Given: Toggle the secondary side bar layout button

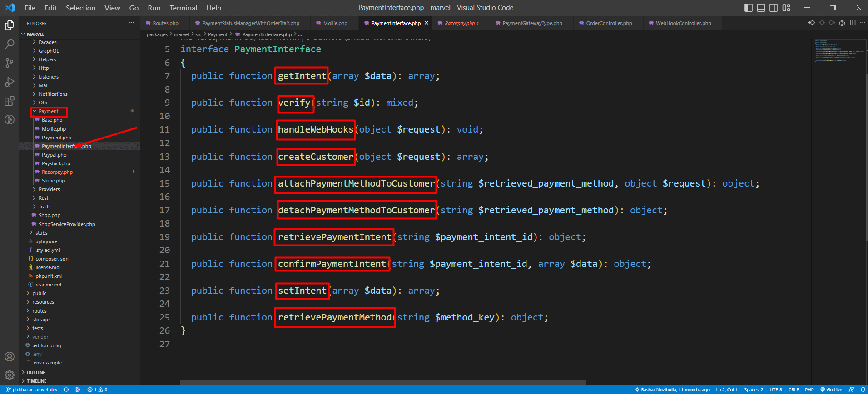Looking at the screenshot, I should pos(773,8).
